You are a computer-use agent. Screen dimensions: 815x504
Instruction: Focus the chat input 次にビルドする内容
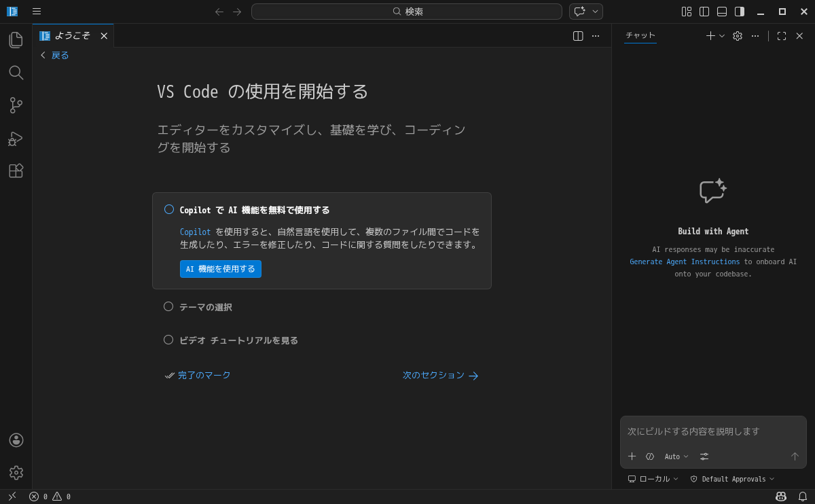pos(713,431)
